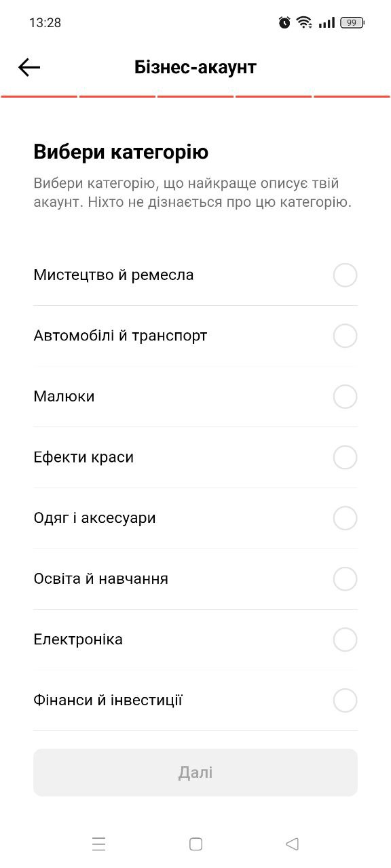This screenshot has width=391, height=868.
Task: Tap the back navigation triangle
Action: [x=292, y=844]
